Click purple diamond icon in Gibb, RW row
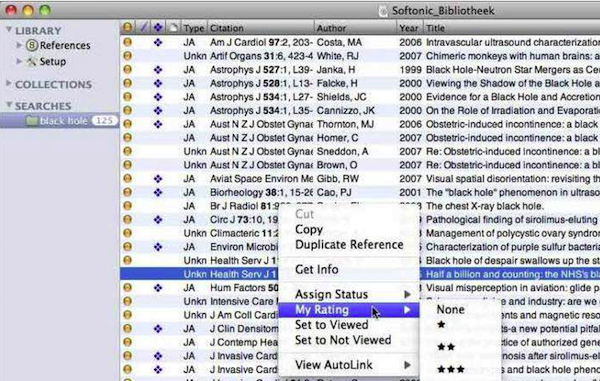Screen dimensions: 600x381 coord(158,179)
